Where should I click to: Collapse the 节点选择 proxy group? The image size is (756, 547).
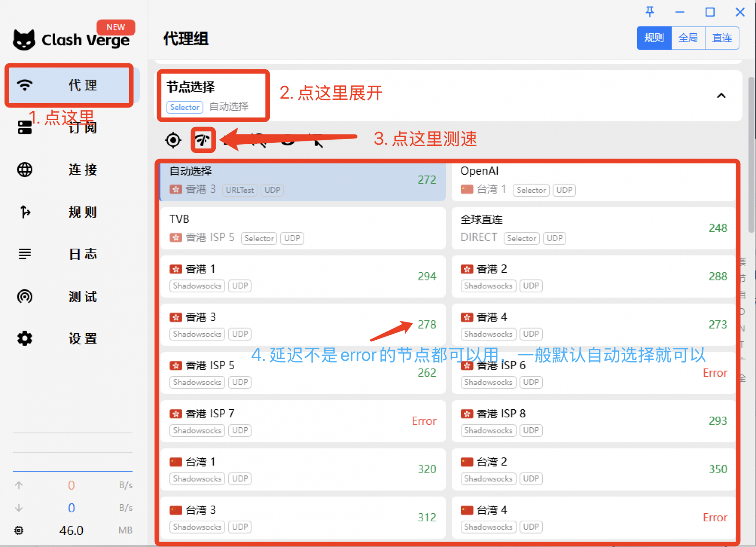tap(721, 95)
